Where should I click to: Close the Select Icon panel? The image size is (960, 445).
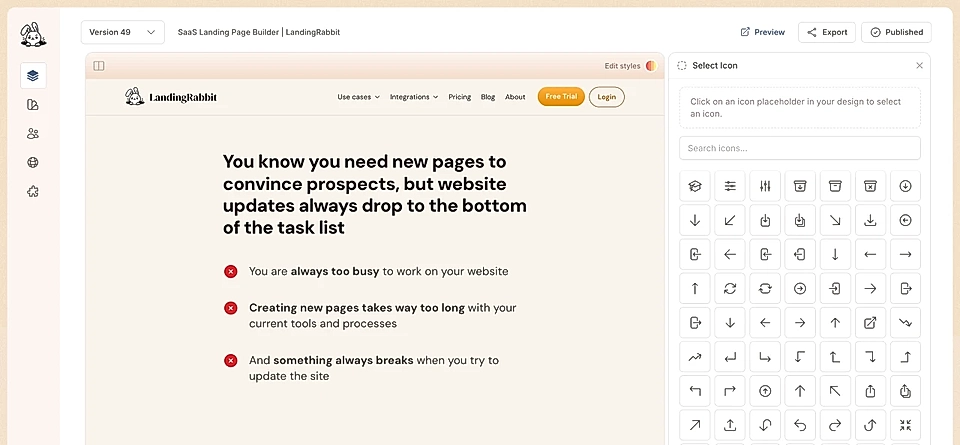919,65
